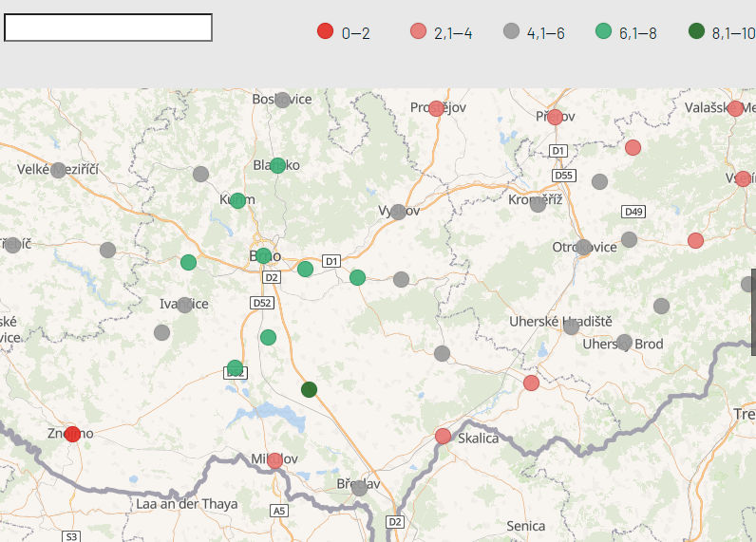
Task: Select the green 6,1–8 legend circle
Action: coord(603,31)
